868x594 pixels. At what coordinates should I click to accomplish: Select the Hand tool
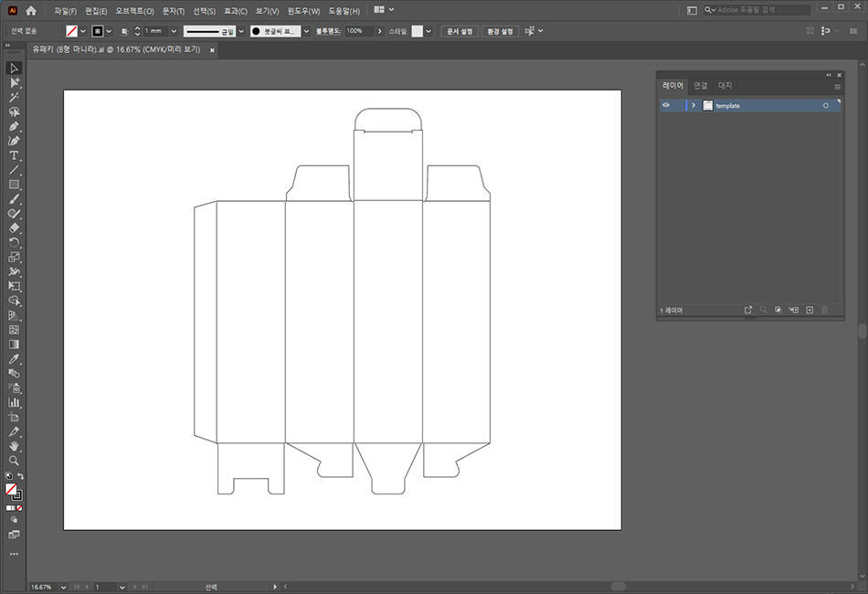[x=14, y=446]
